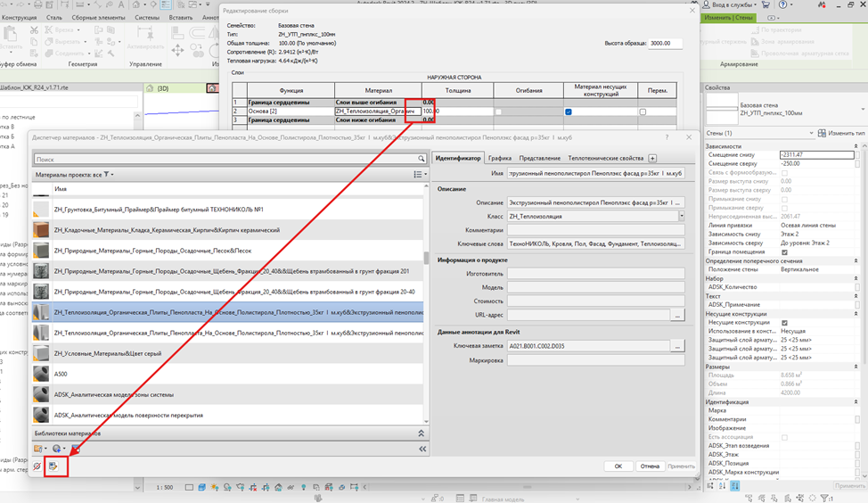Click the ZH_Условные_Материалы Цвет серый swatch
The image size is (868, 503).
[41, 353]
